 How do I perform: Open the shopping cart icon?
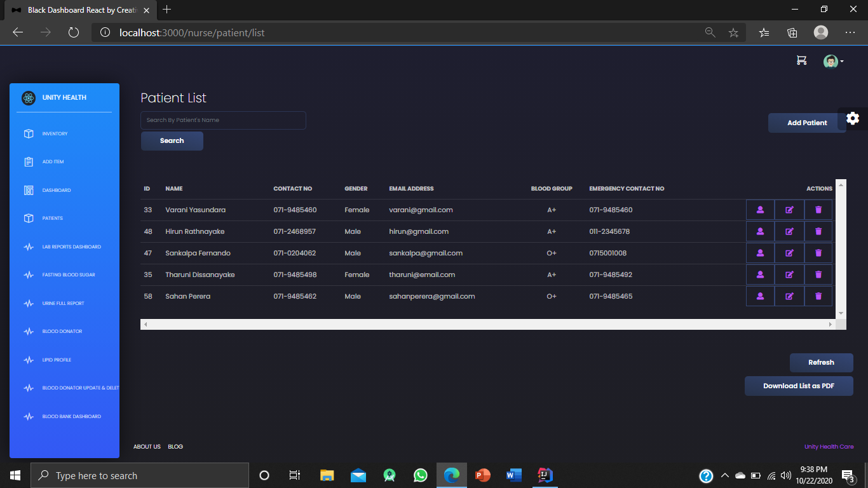tap(801, 60)
